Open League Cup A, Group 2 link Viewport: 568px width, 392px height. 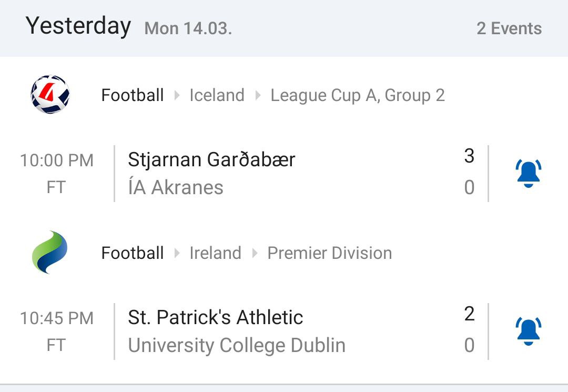point(358,96)
